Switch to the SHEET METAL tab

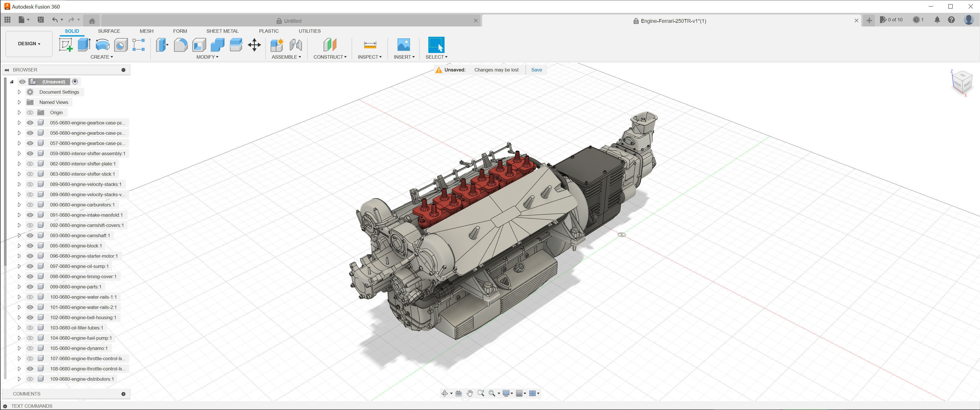click(x=222, y=31)
